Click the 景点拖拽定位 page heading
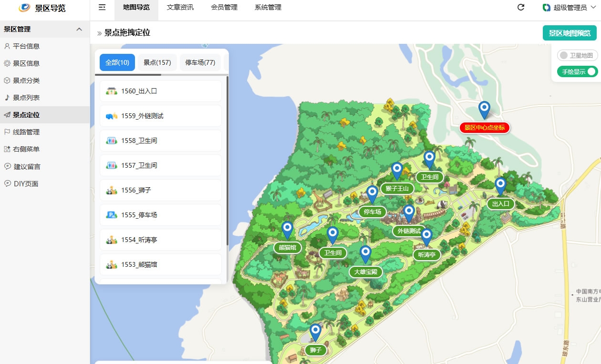601x364 pixels. [127, 33]
